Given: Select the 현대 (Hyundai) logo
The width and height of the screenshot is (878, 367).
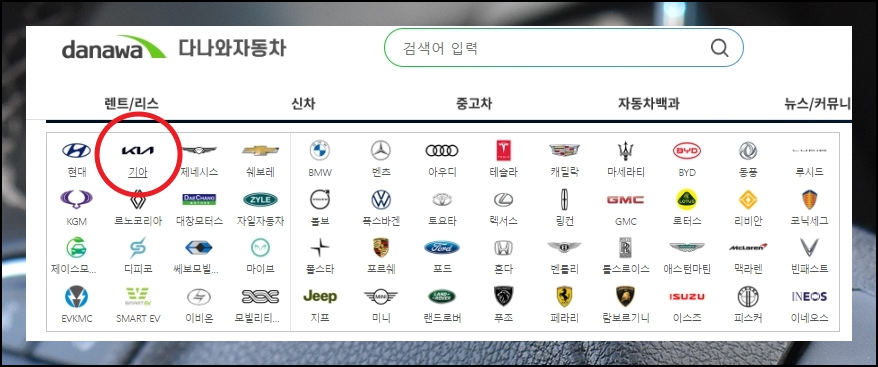Looking at the screenshot, I should pos(77,150).
